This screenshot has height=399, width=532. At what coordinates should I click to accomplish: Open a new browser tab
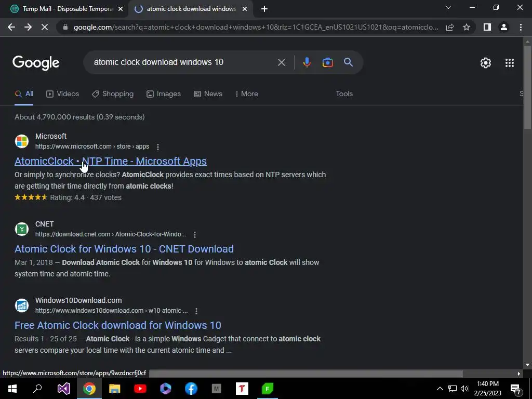[x=264, y=9]
